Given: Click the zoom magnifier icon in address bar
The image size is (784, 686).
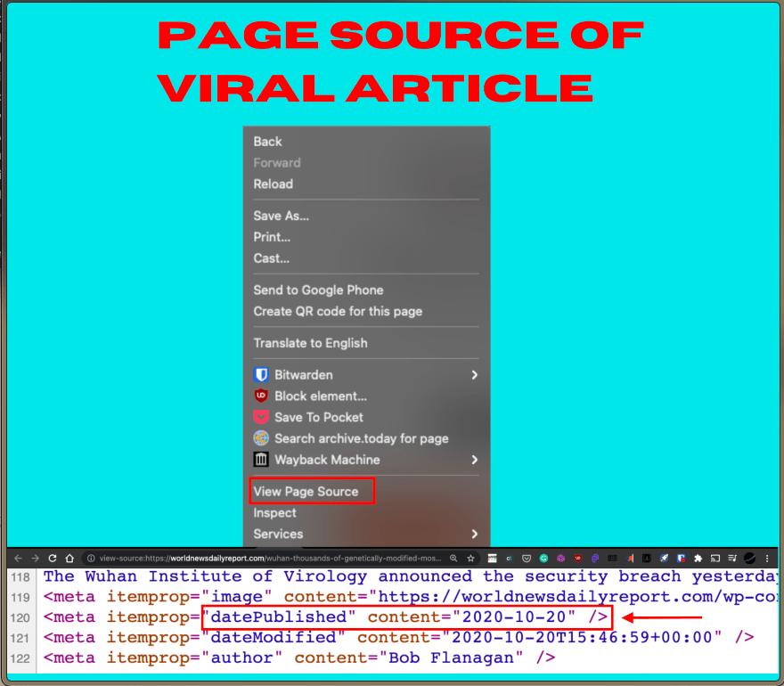Looking at the screenshot, I should [x=453, y=558].
